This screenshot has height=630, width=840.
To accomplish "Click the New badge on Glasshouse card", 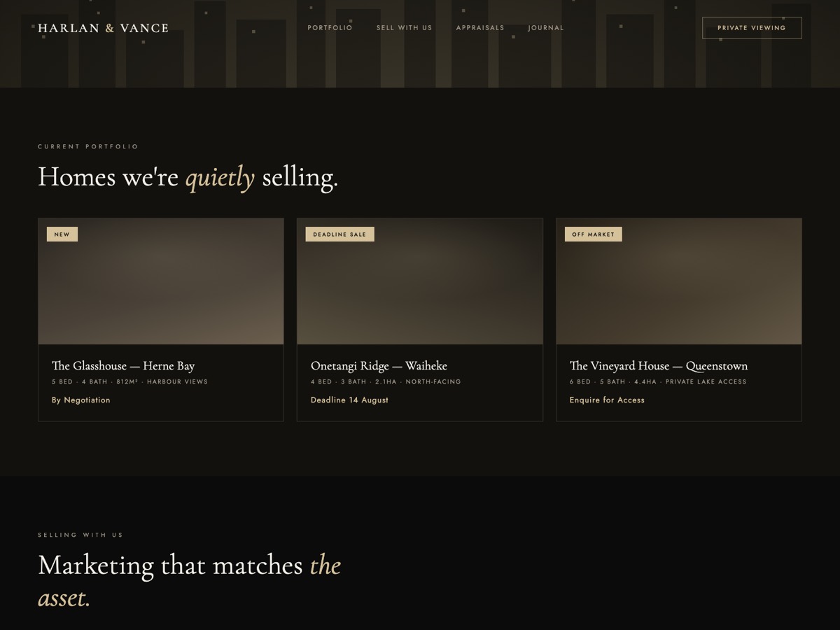I will click(62, 234).
